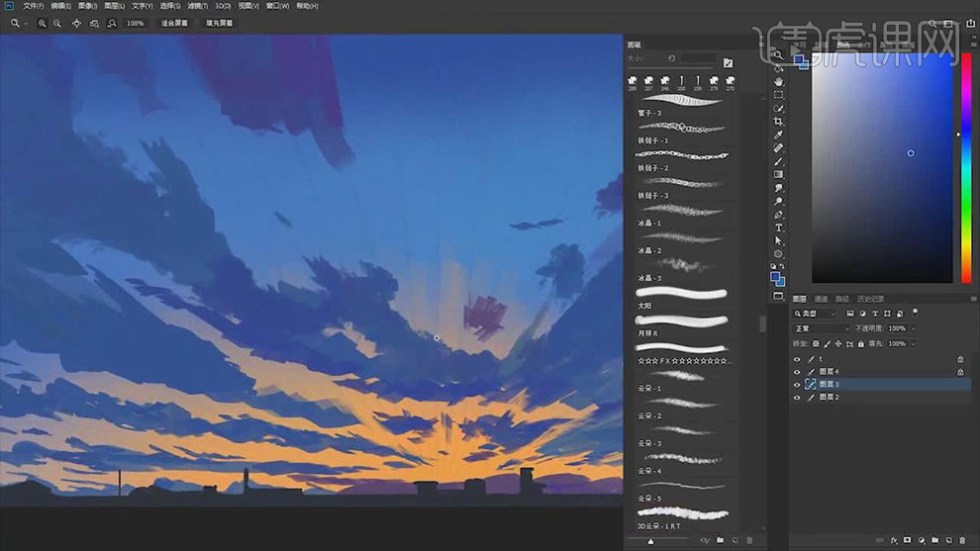
Task: Select the Eyedropper tool
Action: tap(778, 135)
